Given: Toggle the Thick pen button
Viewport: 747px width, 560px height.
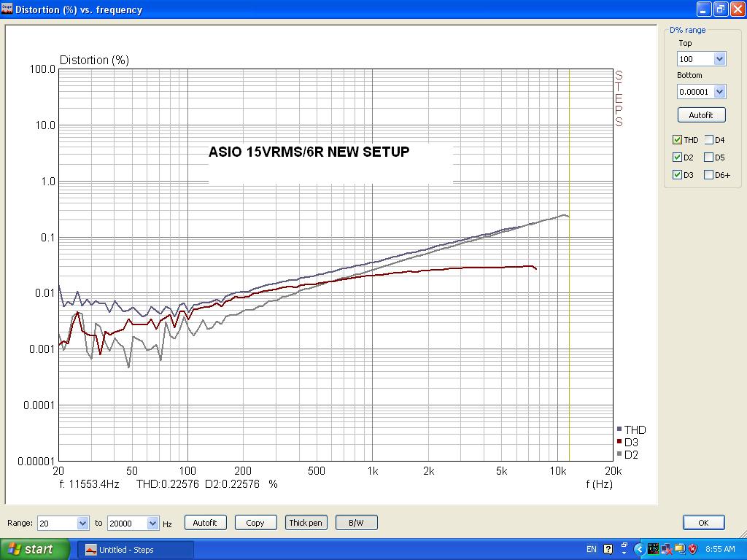Looking at the screenshot, I should [306, 522].
